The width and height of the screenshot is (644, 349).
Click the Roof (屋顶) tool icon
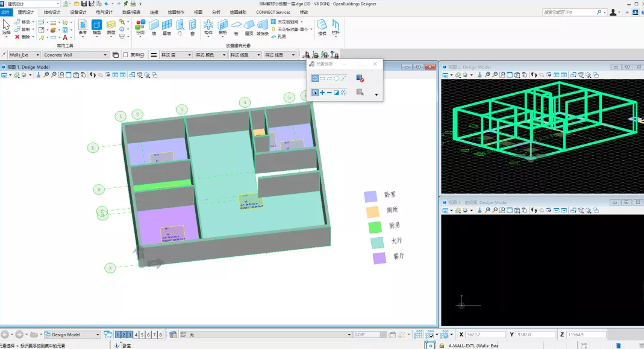(249, 26)
